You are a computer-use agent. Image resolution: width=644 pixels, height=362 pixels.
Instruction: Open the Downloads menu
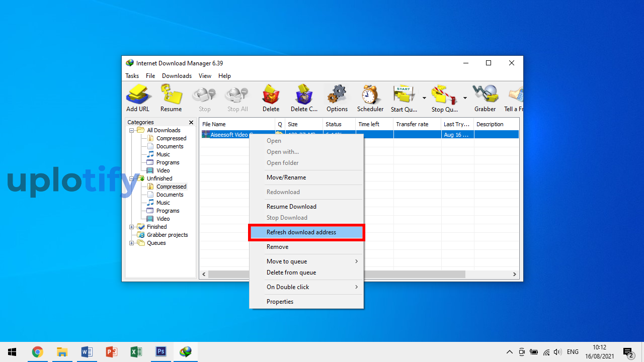tap(177, 76)
